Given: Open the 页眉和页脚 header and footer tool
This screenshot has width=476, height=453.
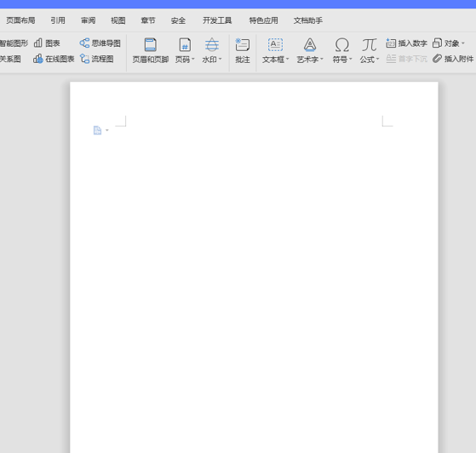Looking at the screenshot, I should pos(150,45).
